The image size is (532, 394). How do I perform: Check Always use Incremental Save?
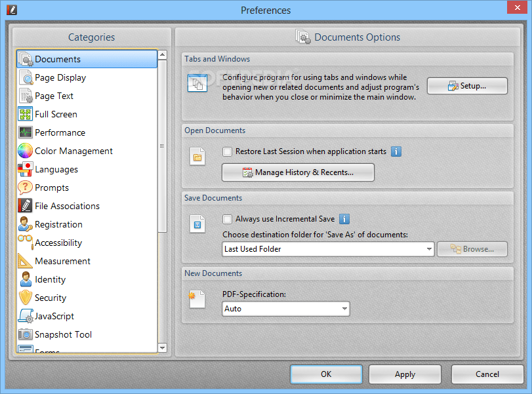227,219
